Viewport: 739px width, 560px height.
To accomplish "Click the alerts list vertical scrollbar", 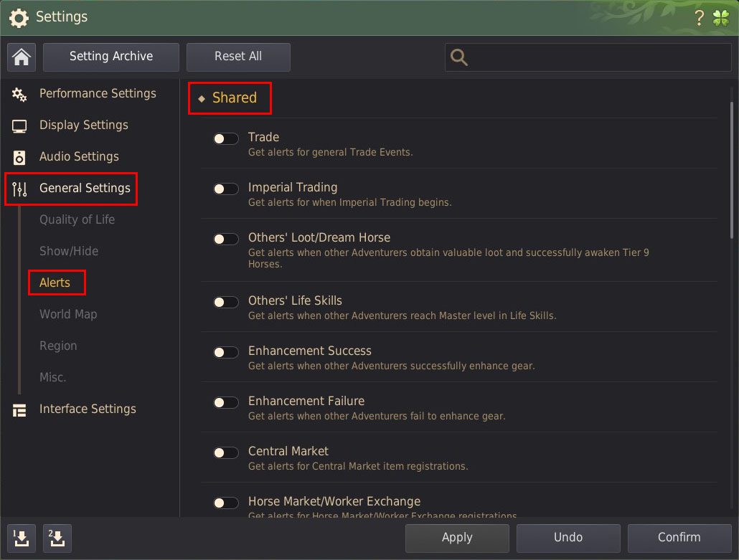I will (x=731, y=169).
